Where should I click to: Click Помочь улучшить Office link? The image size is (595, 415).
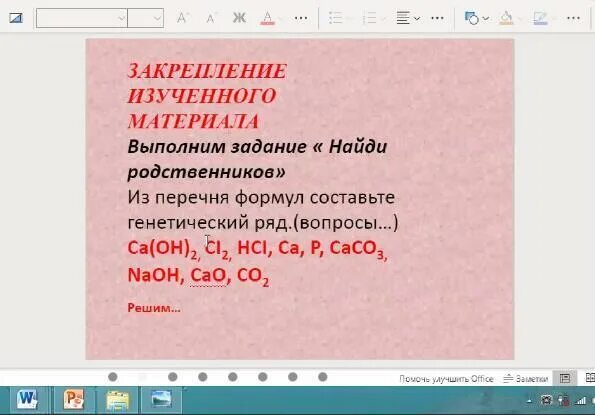(446, 379)
